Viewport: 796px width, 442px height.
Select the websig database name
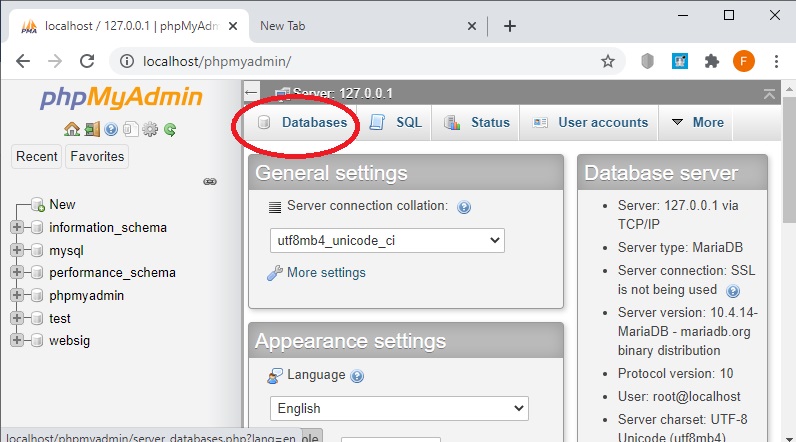pos(70,341)
